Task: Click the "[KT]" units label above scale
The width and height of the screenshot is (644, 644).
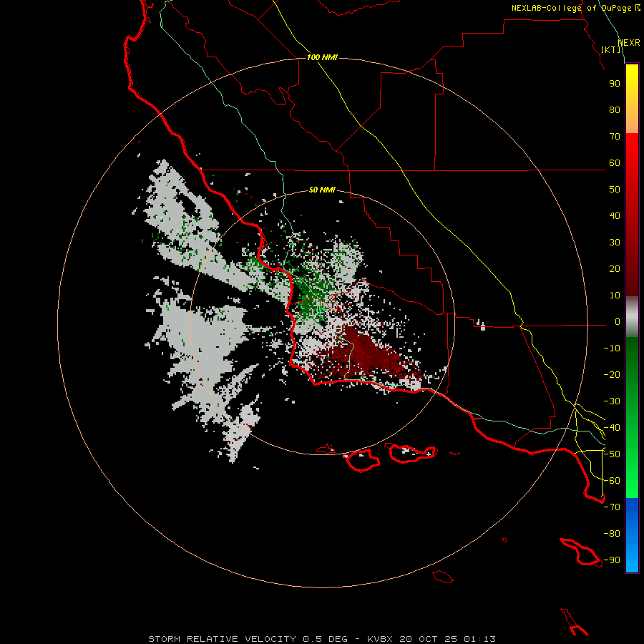Action: click(611, 49)
